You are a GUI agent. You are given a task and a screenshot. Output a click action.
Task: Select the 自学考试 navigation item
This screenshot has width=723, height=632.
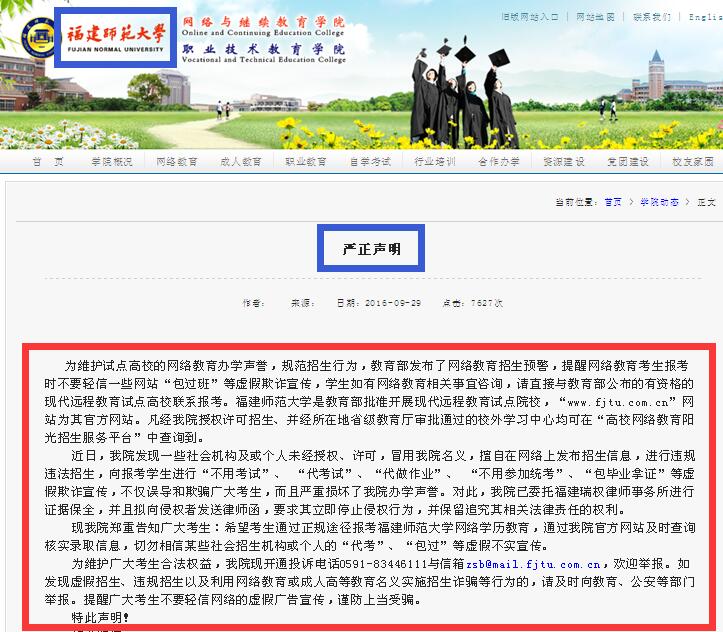click(370, 162)
